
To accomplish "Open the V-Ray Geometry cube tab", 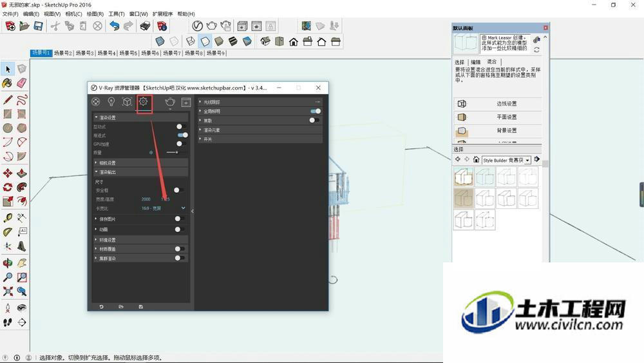I will click(x=127, y=101).
